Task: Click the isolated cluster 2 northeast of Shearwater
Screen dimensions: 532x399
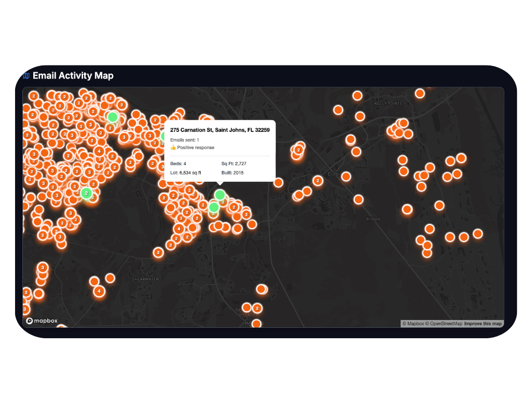Action: pos(158,252)
